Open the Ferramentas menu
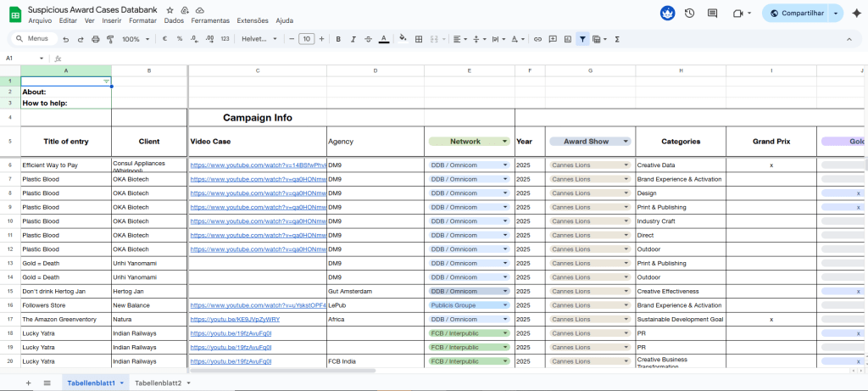 210,20
